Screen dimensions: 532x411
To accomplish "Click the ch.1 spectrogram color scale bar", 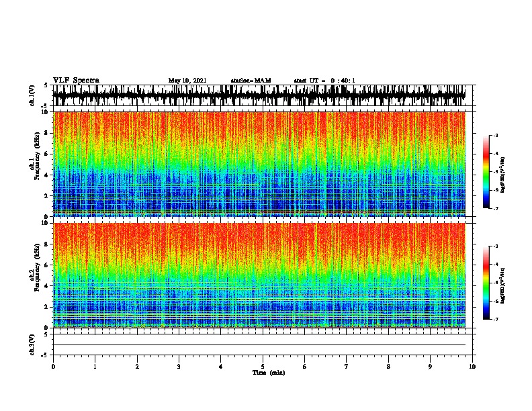I will (486, 172).
